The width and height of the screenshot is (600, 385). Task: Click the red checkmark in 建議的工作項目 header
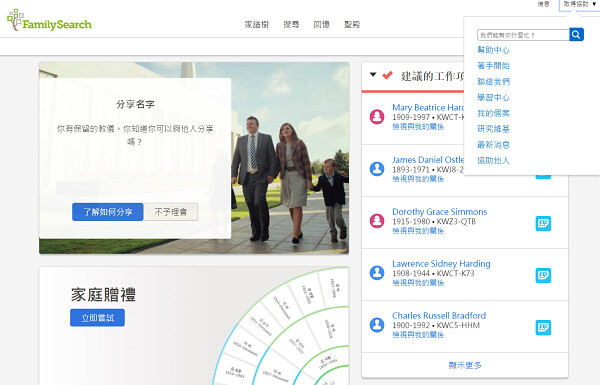(388, 75)
